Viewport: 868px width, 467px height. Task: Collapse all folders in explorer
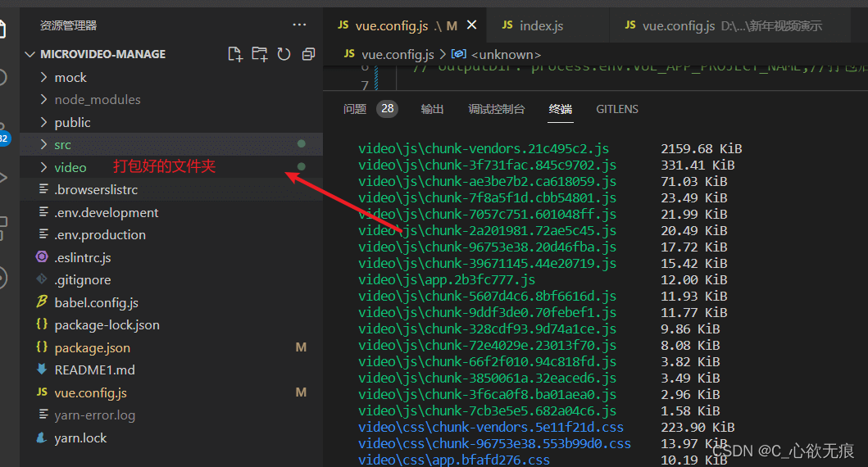[308, 54]
